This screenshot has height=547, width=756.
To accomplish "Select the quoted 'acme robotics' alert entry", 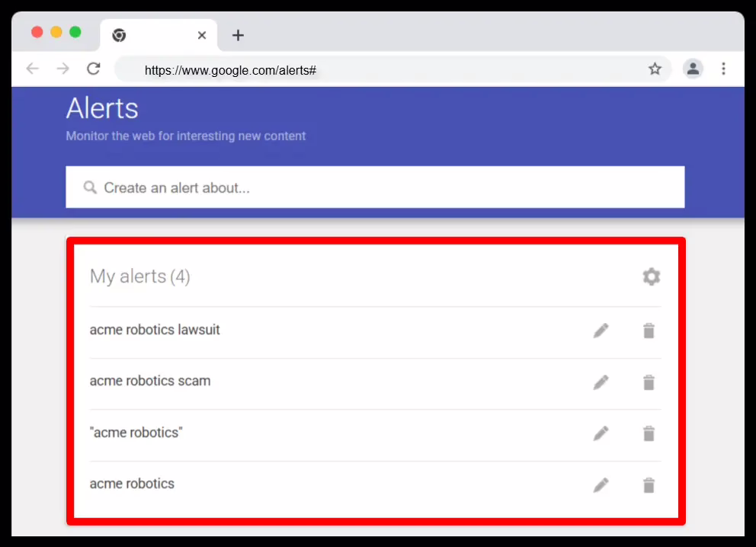I will (136, 432).
